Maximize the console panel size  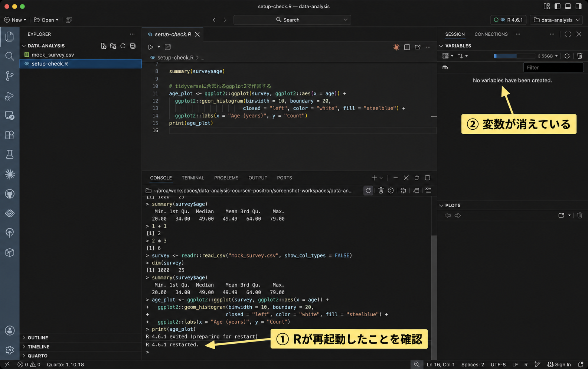click(x=428, y=178)
